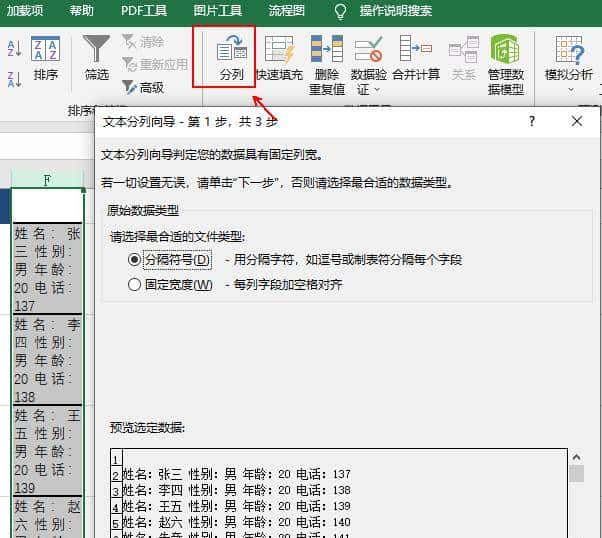Select 分隔符号(D) delimited option
The height and width of the screenshot is (538, 602).
(134, 260)
